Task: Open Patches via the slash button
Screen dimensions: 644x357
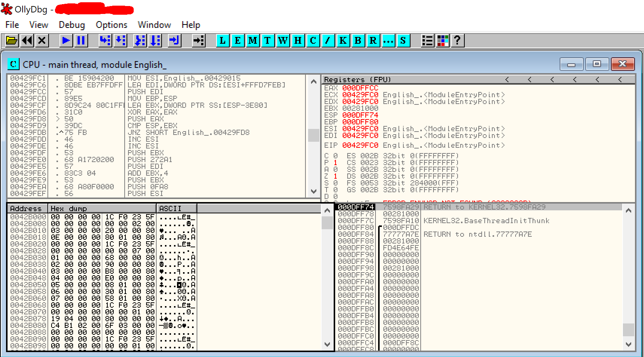Action: click(328, 40)
